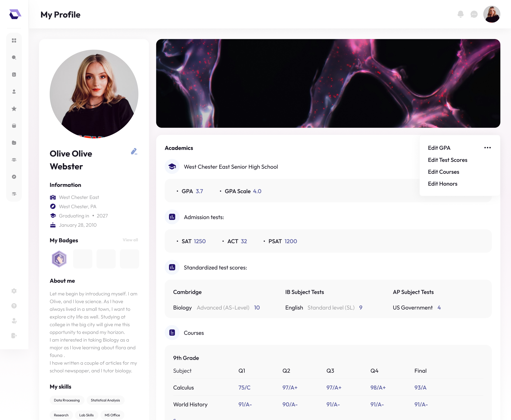Screen dimensions: 511x420
Task: Toggle the three-dots Academics menu
Action: 487,147
